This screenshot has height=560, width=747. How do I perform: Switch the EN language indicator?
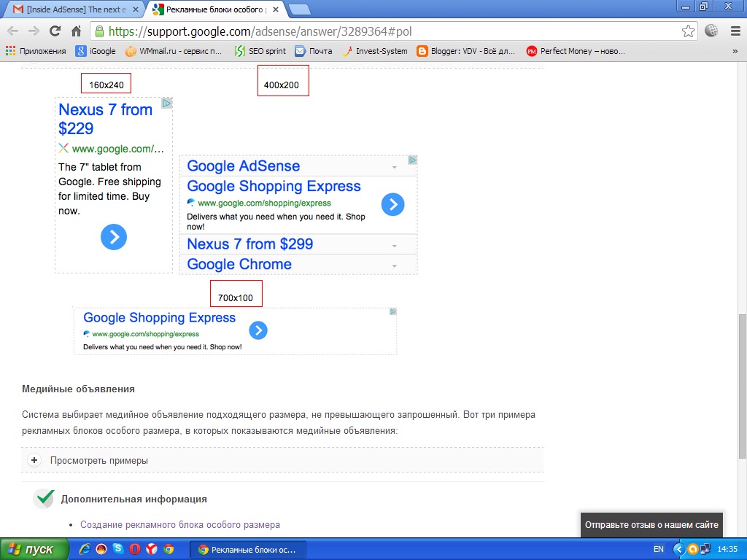coord(659,549)
